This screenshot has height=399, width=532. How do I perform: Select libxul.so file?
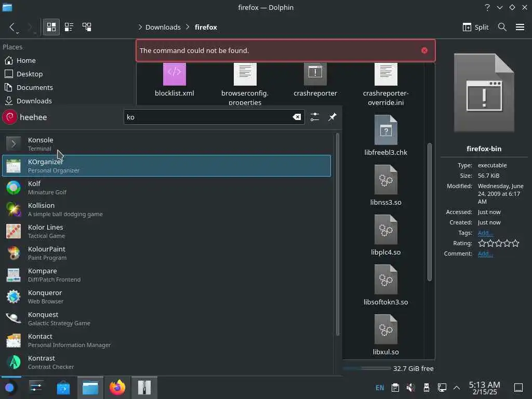click(386, 335)
